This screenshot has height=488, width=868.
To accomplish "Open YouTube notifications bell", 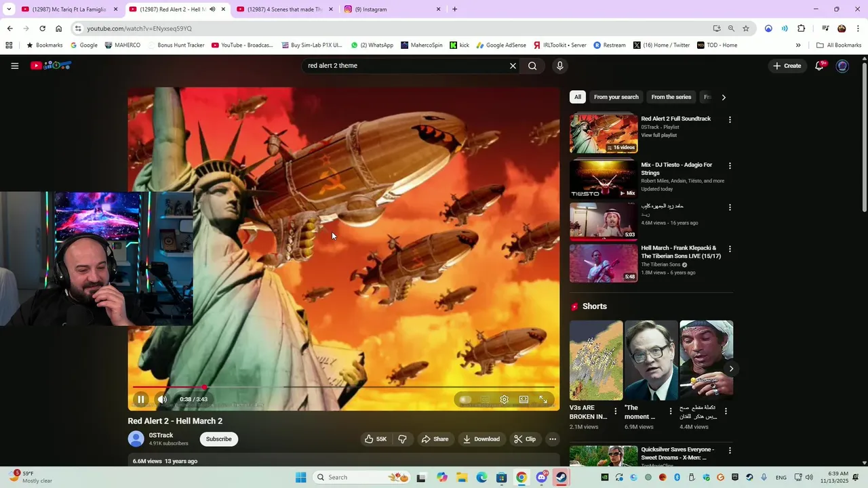I will [819, 66].
